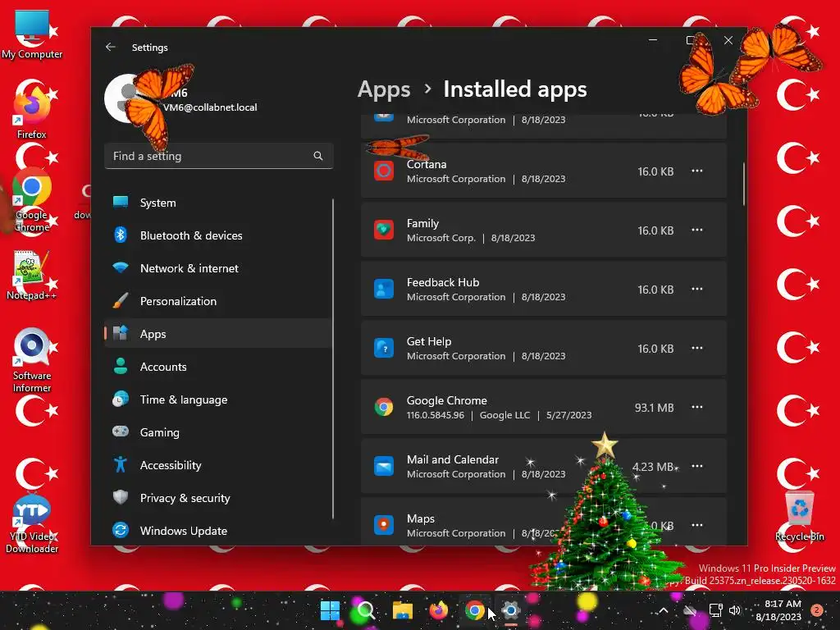Image resolution: width=840 pixels, height=630 pixels.
Task: Click the gamepad icon for Gaming
Action: (121, 431)
